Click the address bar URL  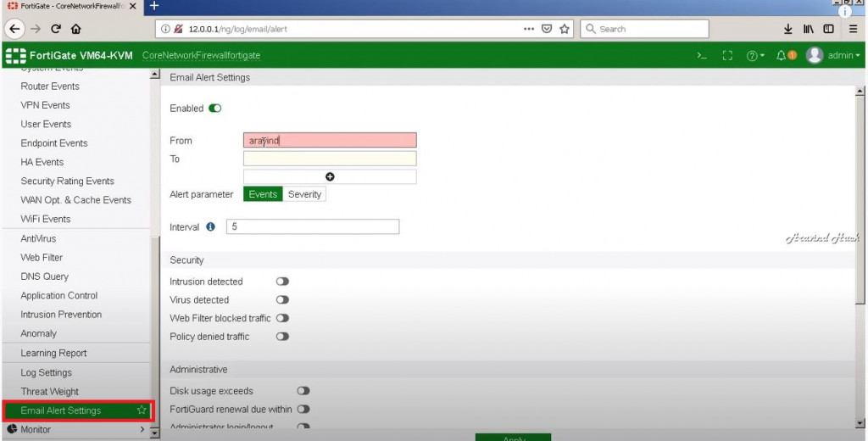tap(237, 29)
